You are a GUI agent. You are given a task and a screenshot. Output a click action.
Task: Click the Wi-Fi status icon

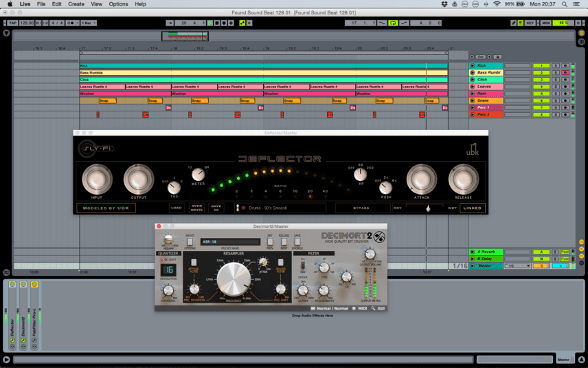pos(497,4)
